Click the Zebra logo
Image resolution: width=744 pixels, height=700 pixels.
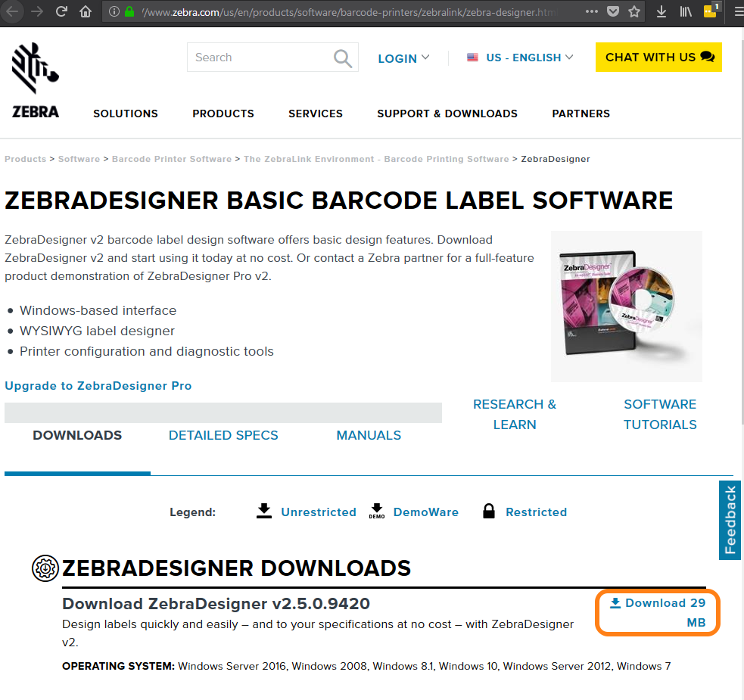pos(36,80)
